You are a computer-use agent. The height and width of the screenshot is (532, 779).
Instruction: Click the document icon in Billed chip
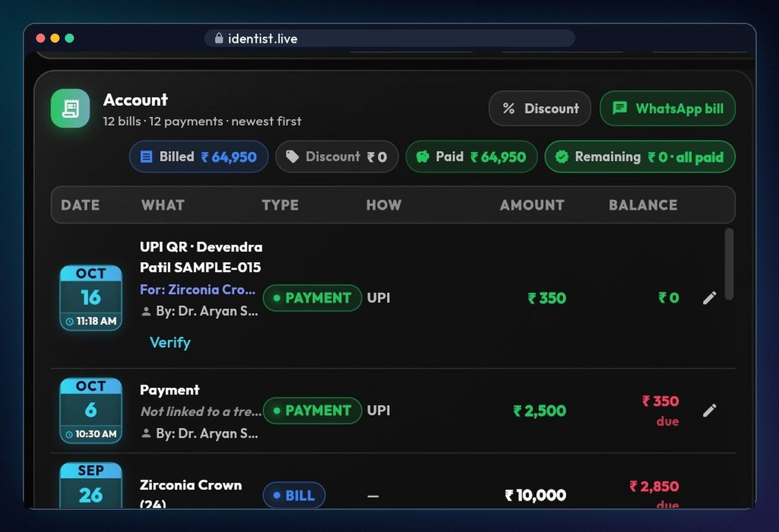click(146, 157)
